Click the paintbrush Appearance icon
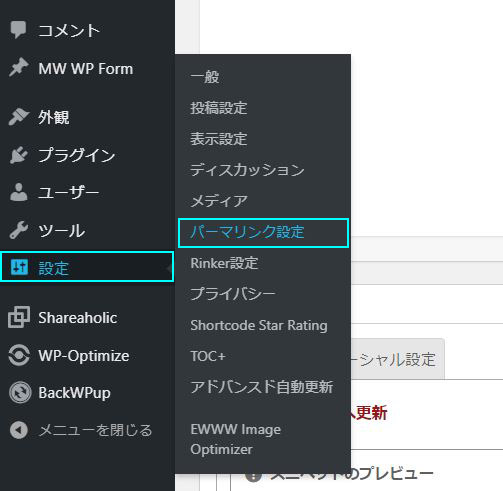The image size is (503, 491). coord(18,117)
